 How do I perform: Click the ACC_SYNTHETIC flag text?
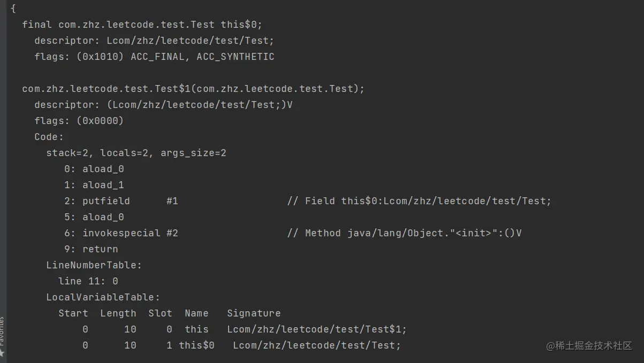[x=236, y=57]
